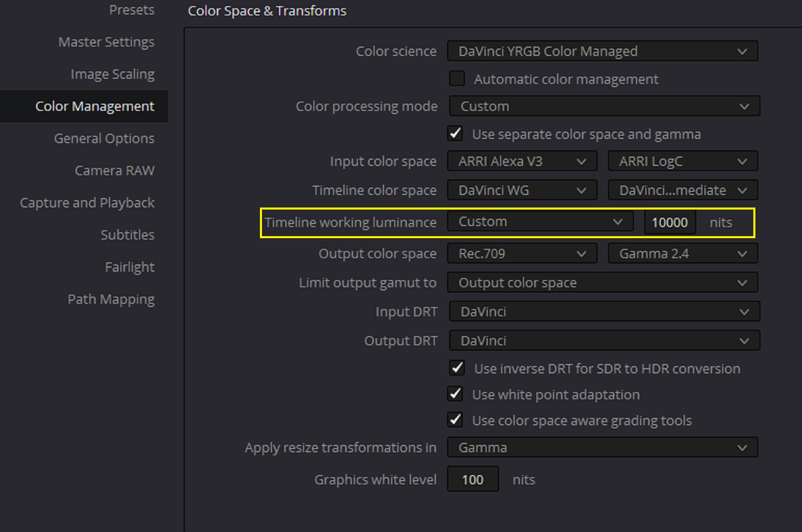Open General Options settings
802x532 pixels.
pyautogui.click(x=104, y=138)
